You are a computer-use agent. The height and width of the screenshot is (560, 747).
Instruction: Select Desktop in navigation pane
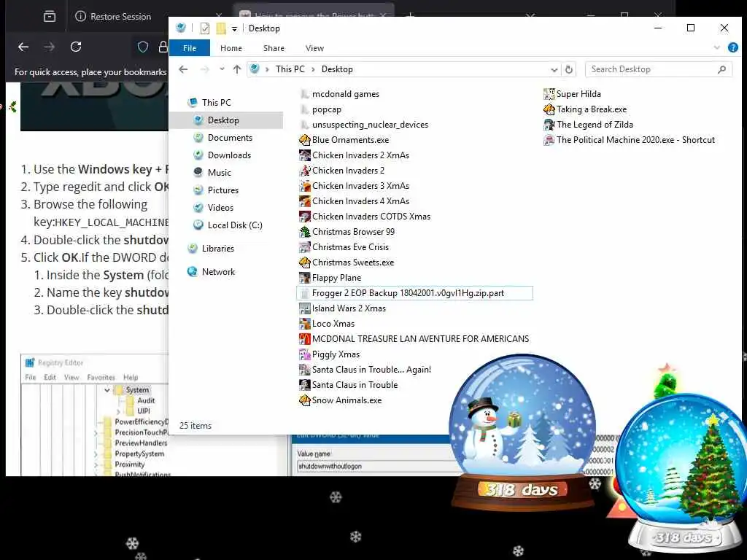click(226, 120)
